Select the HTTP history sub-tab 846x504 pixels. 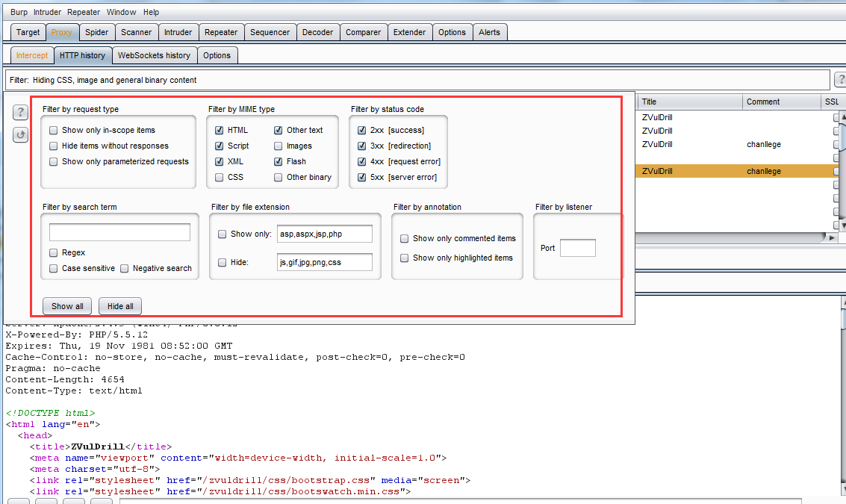pos(83,55)
